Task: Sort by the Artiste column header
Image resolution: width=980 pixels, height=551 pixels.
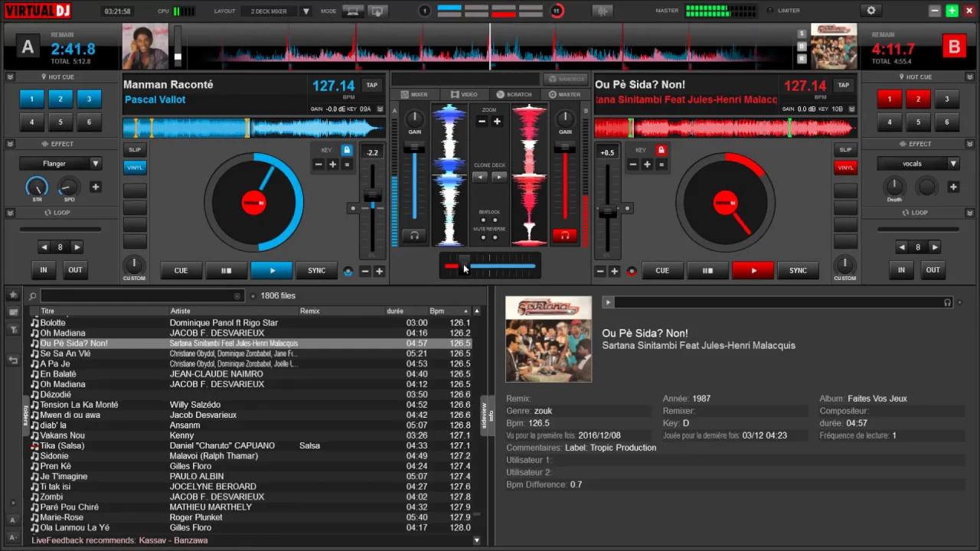Action: click(233, 311)
